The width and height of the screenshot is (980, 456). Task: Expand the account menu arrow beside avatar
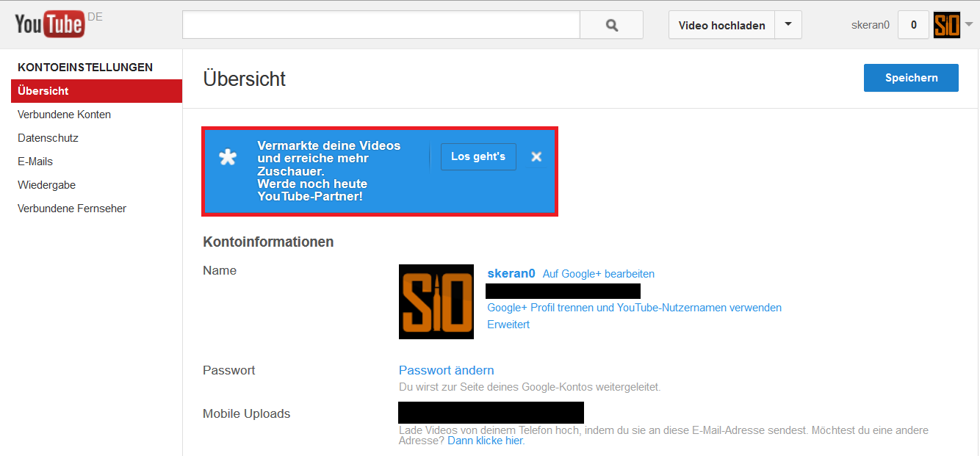[x=968, y=24]
